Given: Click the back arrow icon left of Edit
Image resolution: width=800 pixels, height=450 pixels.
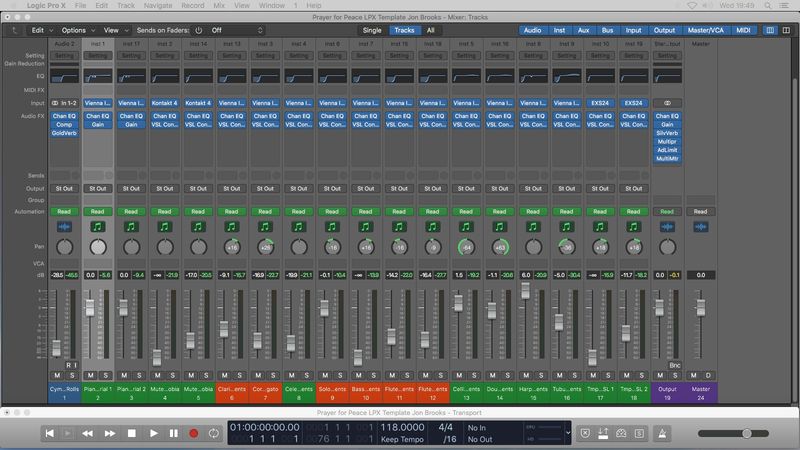Looking at the screenshot, I should pyautogui.click(x=14, y=30).
